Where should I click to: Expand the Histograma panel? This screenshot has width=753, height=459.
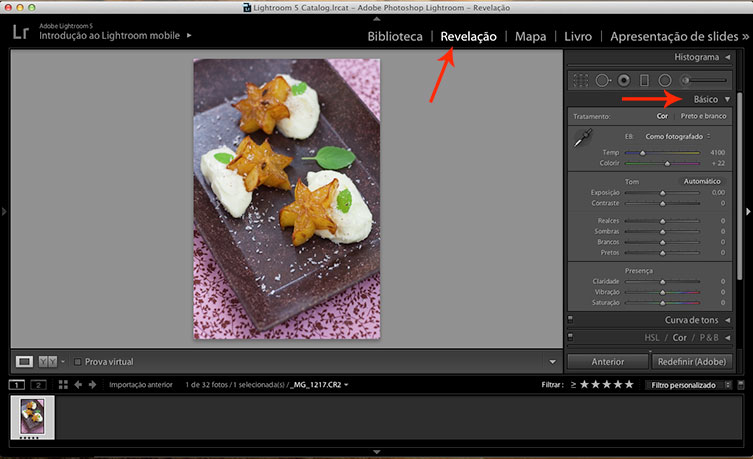727,57
